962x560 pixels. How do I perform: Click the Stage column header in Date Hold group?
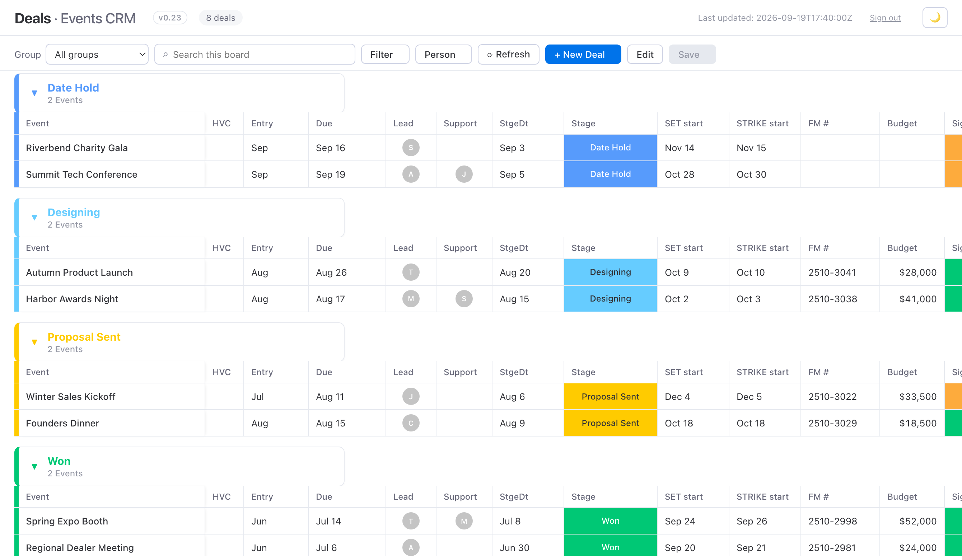point(611,123)
